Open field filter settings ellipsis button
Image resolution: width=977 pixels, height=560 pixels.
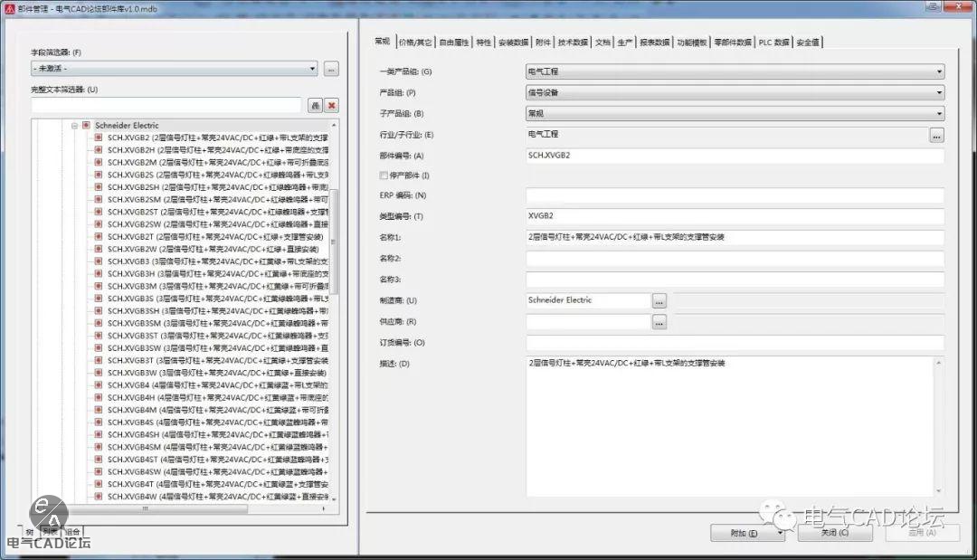coord(332,69)
